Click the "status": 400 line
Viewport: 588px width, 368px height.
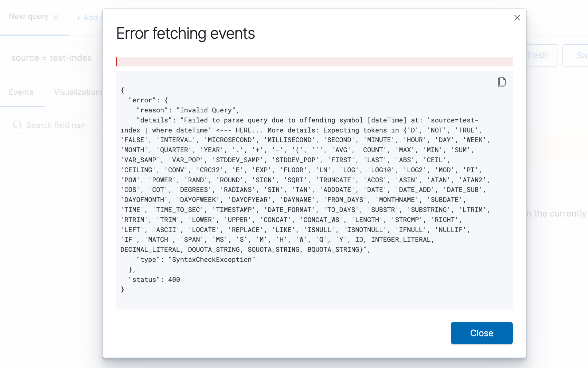tap(154, 279)
